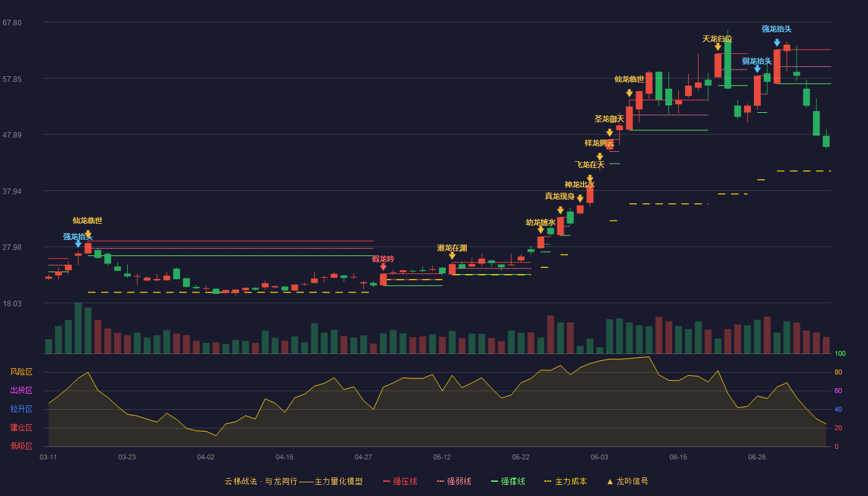Click the 04-02 date label

(206, 457)
